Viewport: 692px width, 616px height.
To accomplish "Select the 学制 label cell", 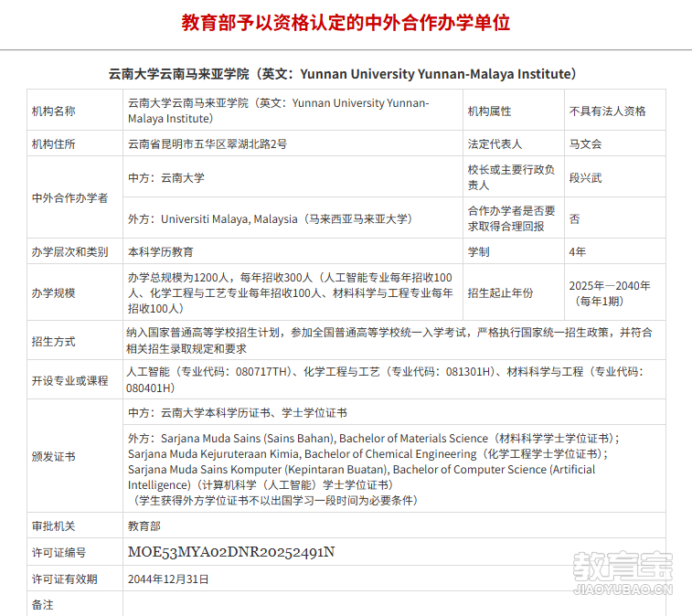I will [x=513, y=251].
